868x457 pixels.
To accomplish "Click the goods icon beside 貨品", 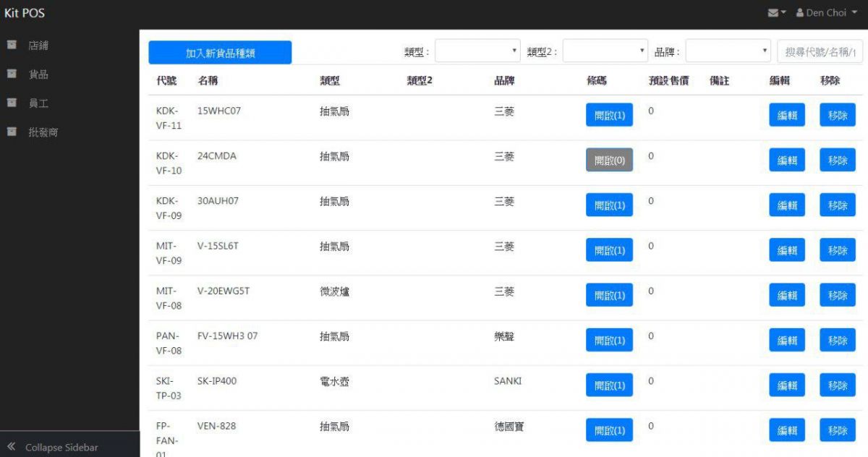I will [12, 74].
